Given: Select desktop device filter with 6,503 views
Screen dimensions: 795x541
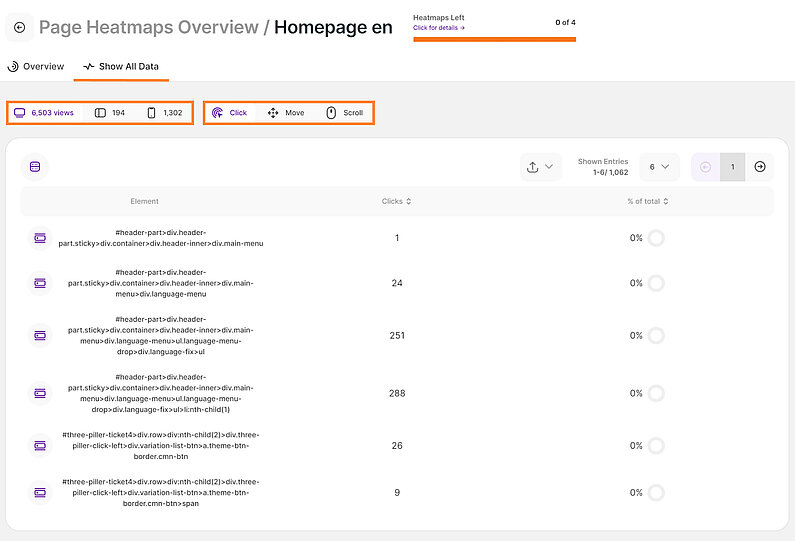Looking at the screenshot, I should pos(44,113).
